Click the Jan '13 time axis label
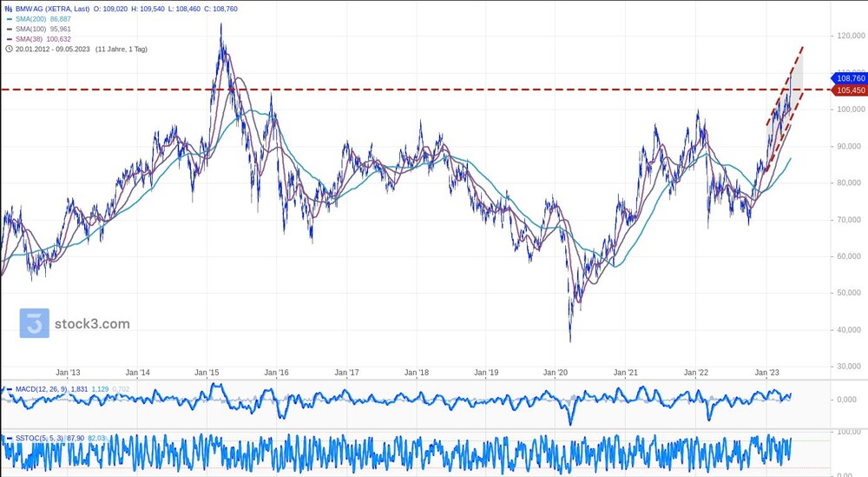This screenshot has width=868, height=477. click(68, 372)
